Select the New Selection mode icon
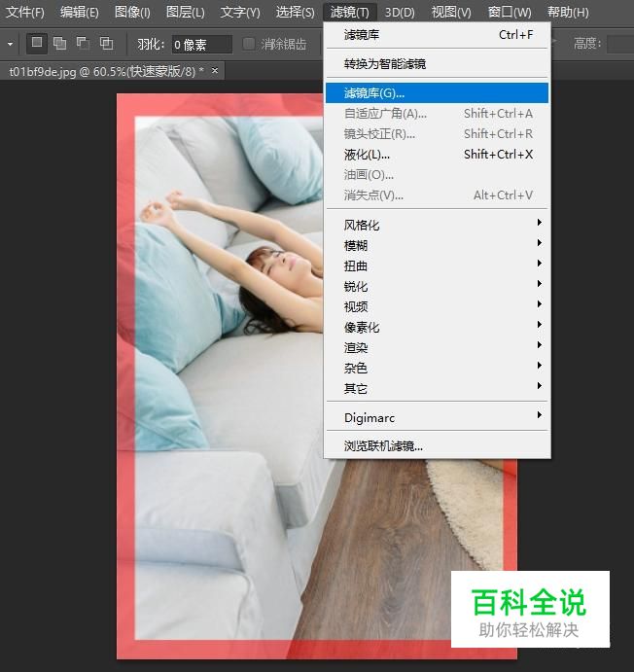 click(x=37, y=44)
